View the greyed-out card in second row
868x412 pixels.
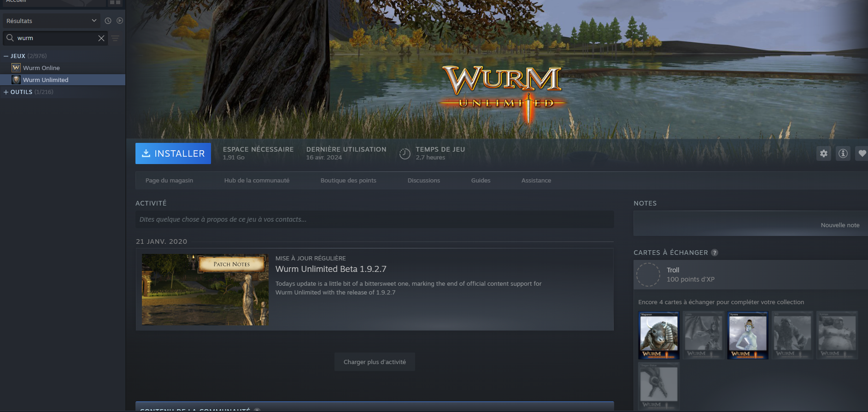coord(659,386)
